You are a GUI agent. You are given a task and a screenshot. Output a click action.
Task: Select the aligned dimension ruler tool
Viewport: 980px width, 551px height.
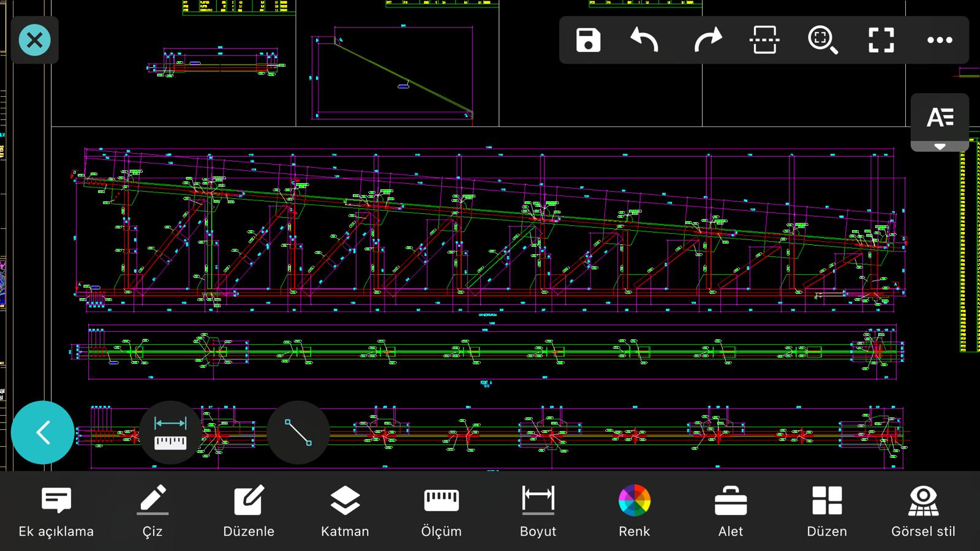click(x=170, y=432)
